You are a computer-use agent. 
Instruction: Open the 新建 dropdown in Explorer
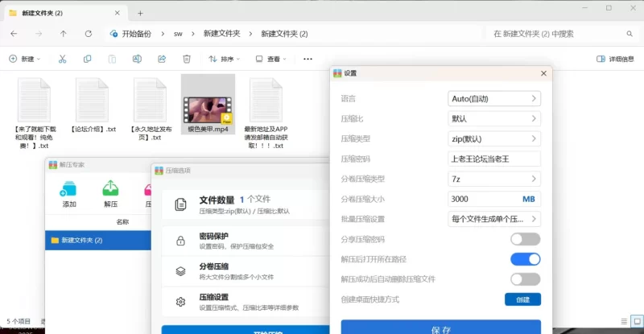25,60
